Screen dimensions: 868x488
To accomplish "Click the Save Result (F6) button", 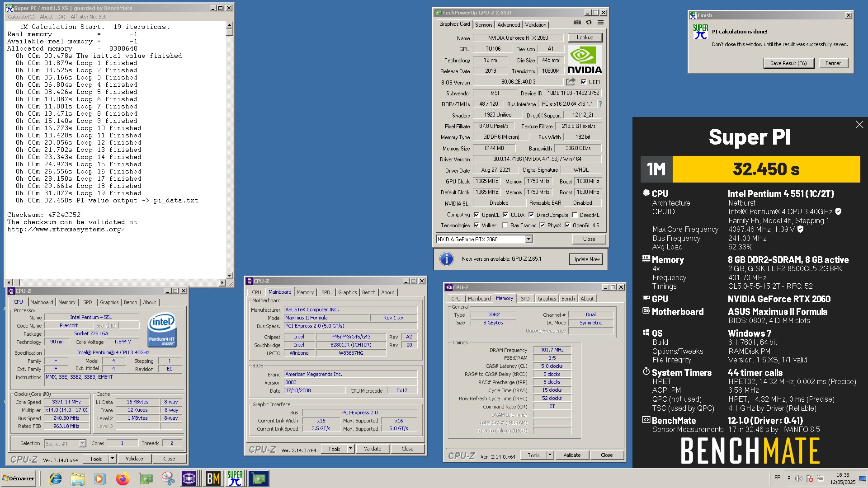I will click(788, 63).
